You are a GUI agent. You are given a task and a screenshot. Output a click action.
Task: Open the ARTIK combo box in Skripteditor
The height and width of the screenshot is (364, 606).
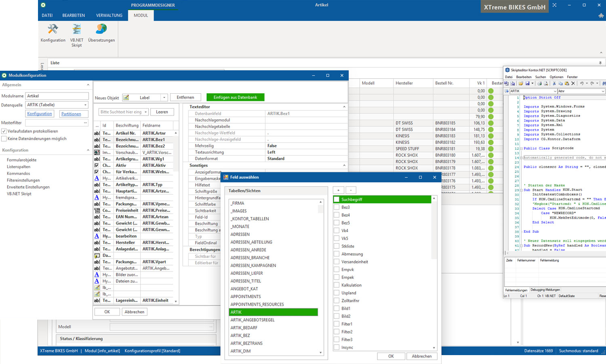pyautogui.click(x=555, y=91)
